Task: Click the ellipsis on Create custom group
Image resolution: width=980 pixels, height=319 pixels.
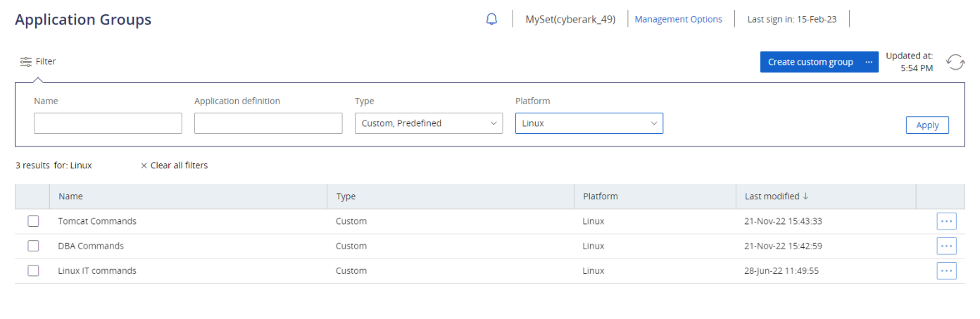Action: pos(869,62)
